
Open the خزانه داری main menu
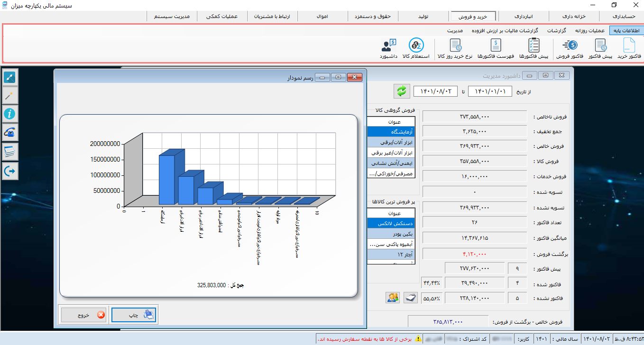click(x=574, y=16)
